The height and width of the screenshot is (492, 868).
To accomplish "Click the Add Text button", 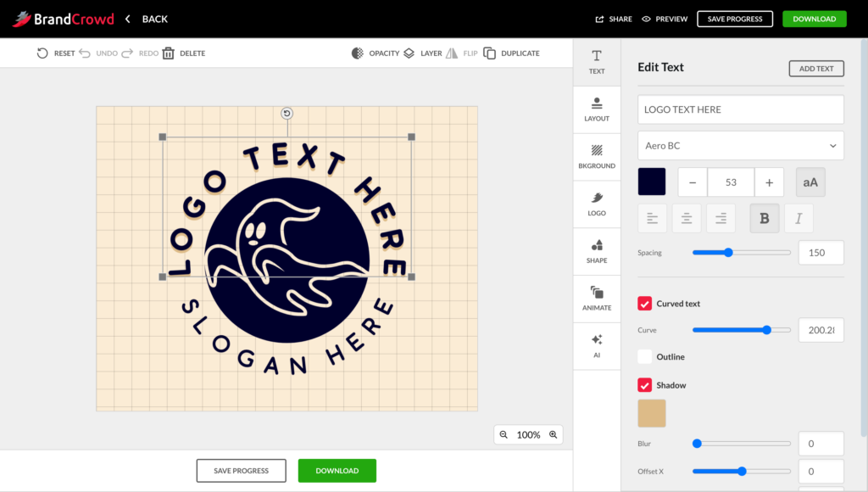I will click(815, 69).
